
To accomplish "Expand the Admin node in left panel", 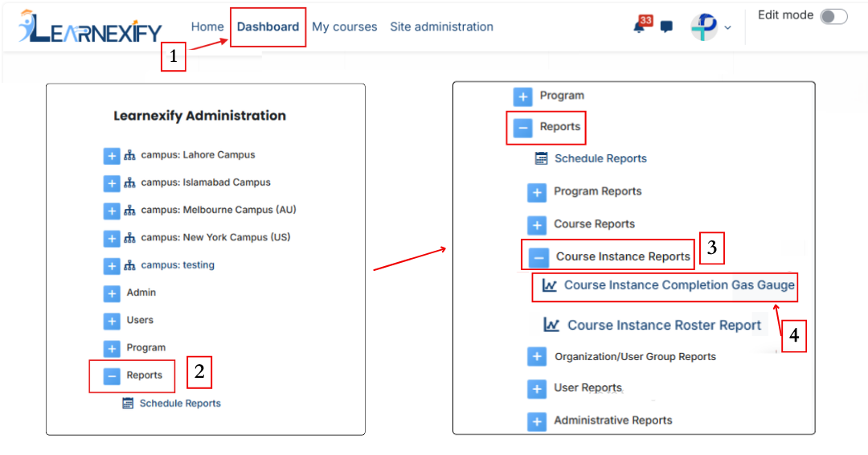I will [x=111, y=293].
